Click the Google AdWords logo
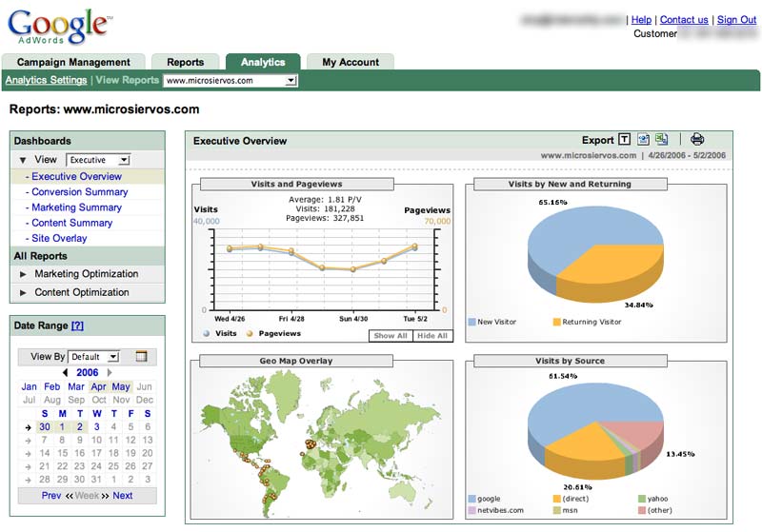The image size is (762, 532). click(59, 26)
